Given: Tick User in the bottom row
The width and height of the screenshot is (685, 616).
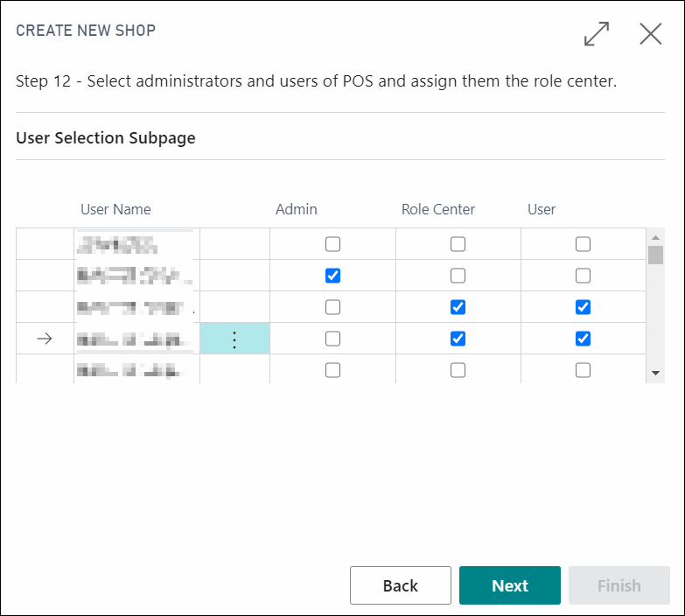Looking at the screenshot, I should (x=583, y=370).
